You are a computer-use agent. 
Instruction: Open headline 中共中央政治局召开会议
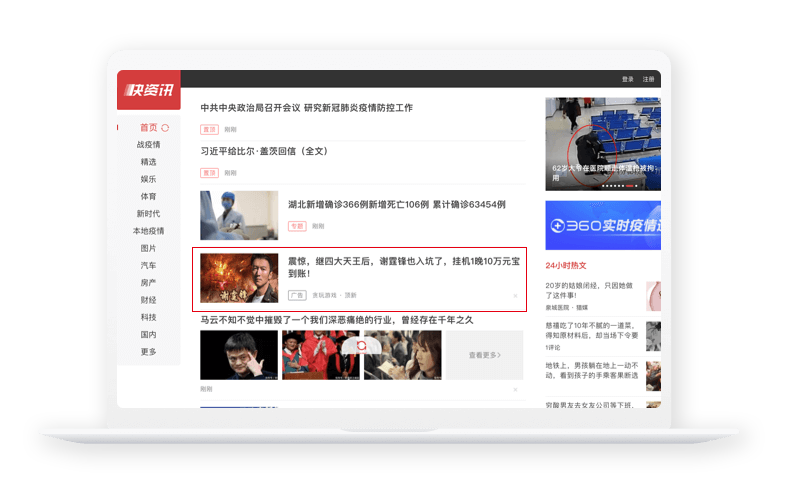[x=306, y=108]
